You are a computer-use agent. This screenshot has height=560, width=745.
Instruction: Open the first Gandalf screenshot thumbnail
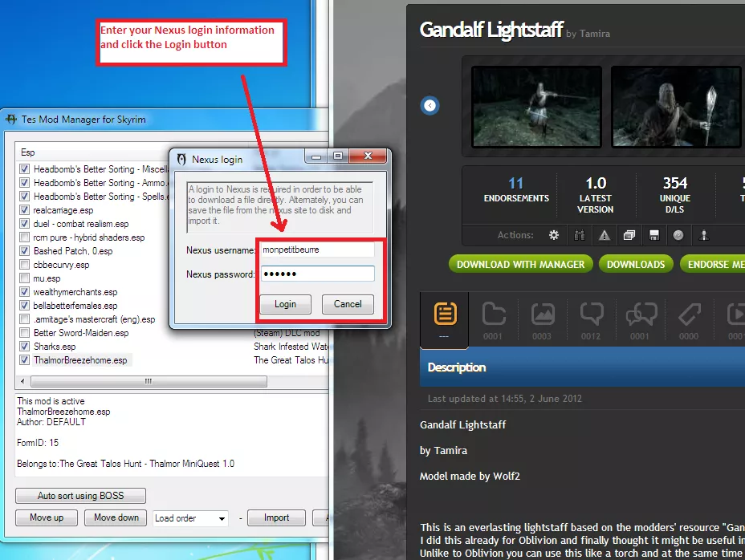[537, 107]
